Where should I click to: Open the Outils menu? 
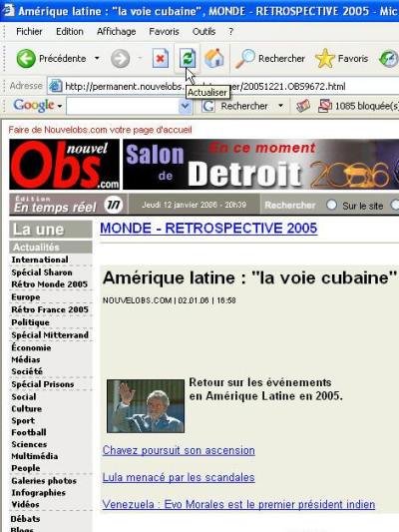coord(203,32)
